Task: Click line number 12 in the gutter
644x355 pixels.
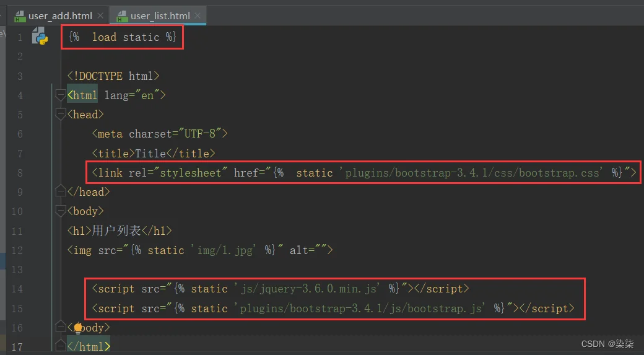Action: pyautogui.click(x=17, y=250)
